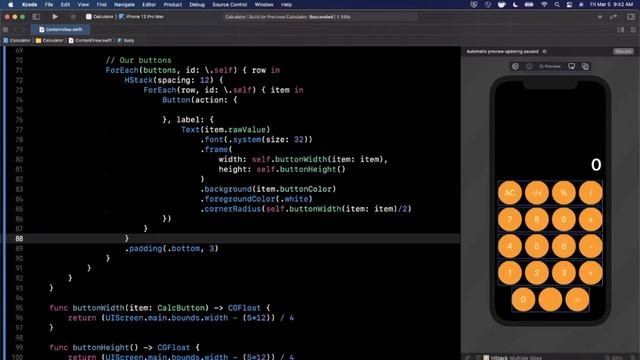The image size is (640, 360).
Task: Open the Xcode menu
Action: (x=29, y=4)
